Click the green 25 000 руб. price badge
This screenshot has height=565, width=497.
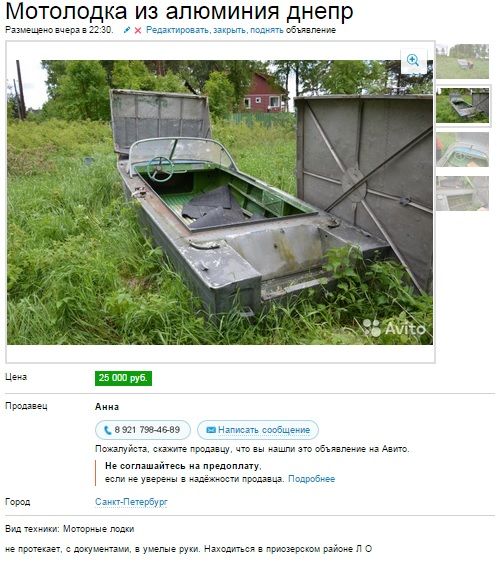123,378
